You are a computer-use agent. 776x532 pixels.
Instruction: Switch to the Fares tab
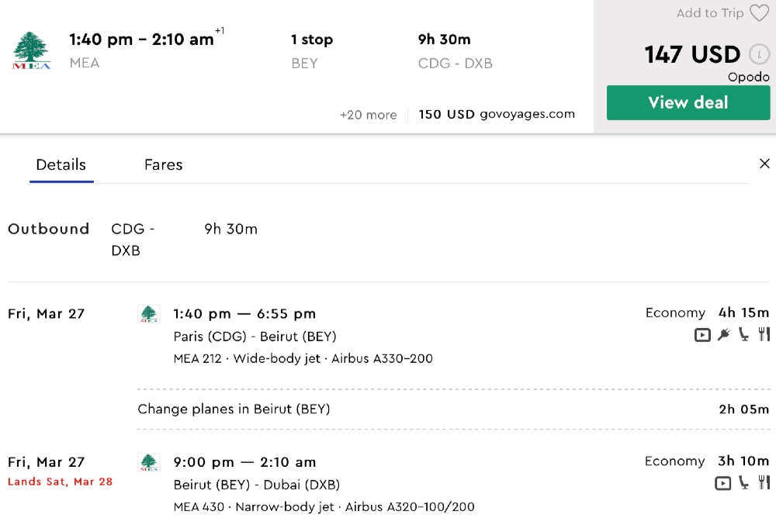[x=163, y=164]
